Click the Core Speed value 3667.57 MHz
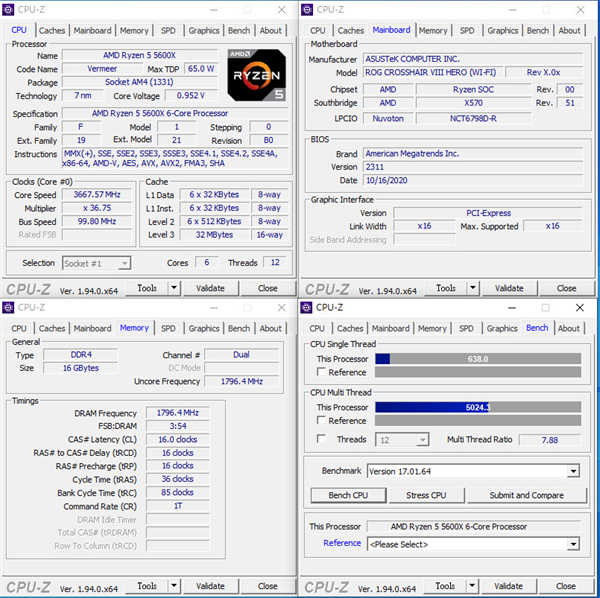This screenshot has height=598, width=600. 97,194
